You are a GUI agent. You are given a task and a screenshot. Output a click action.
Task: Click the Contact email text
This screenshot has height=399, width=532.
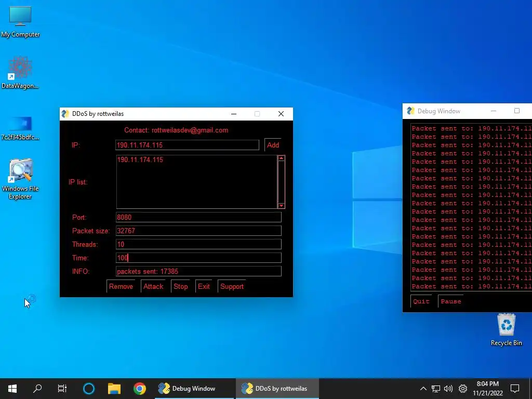click(x=176, y=130)
